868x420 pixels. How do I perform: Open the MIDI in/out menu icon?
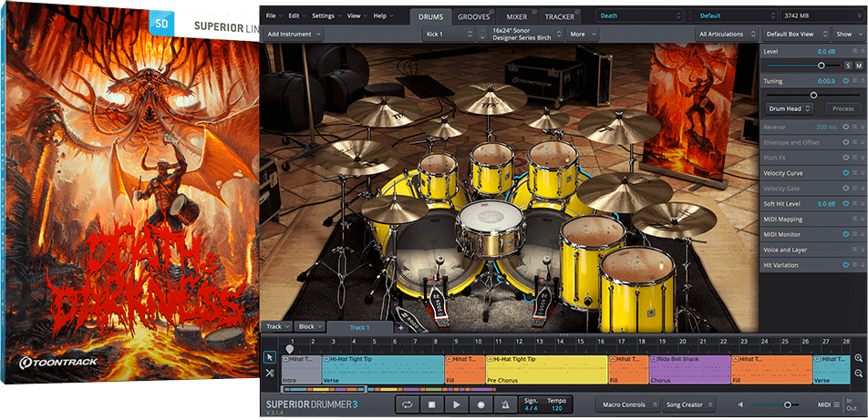pyautogui.click(x=836, y=405)
